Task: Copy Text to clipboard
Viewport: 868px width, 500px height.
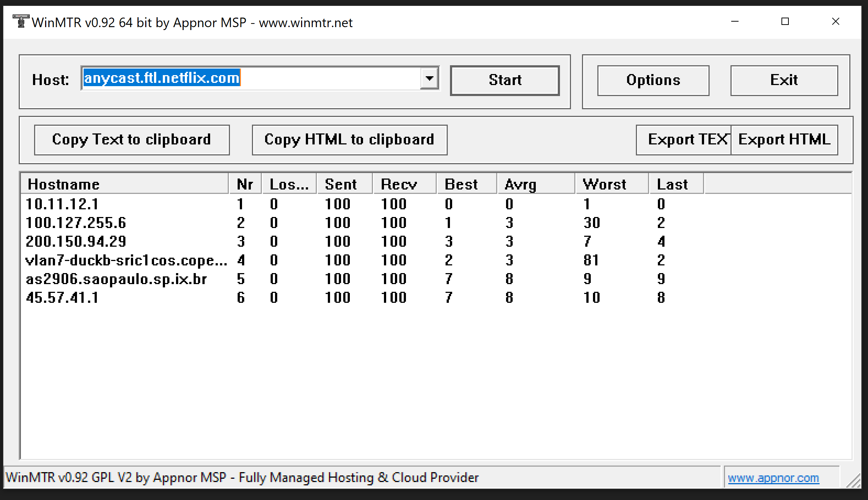Action: pos(132,140)
